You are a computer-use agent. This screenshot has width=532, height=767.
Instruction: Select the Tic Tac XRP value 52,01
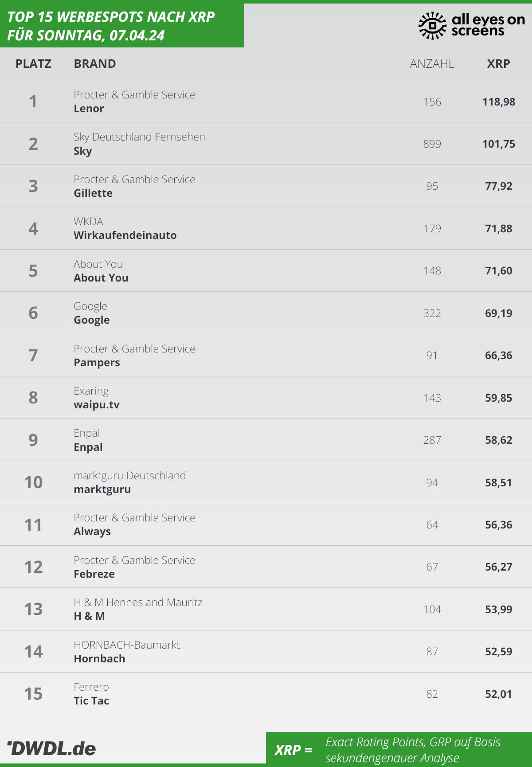[x=498, y=694]
